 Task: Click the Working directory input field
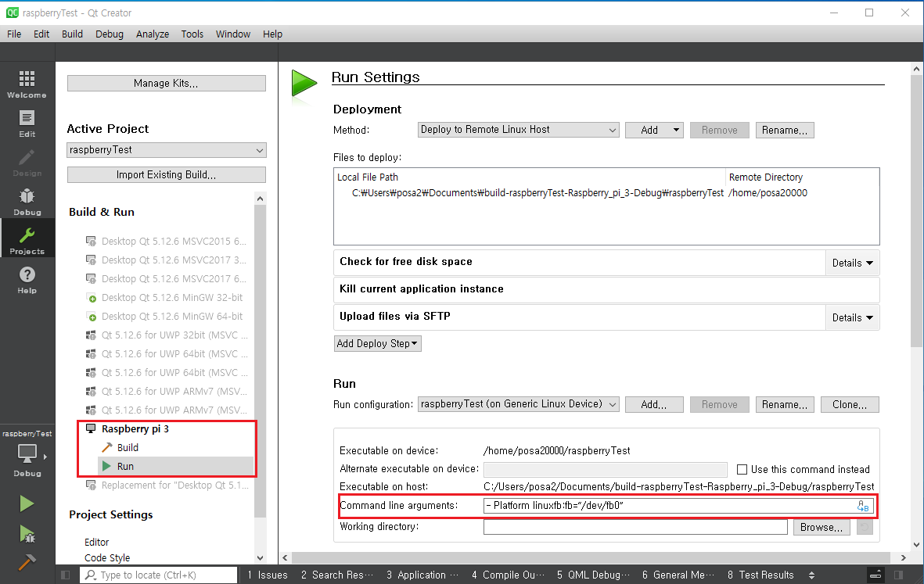(635, 527)
